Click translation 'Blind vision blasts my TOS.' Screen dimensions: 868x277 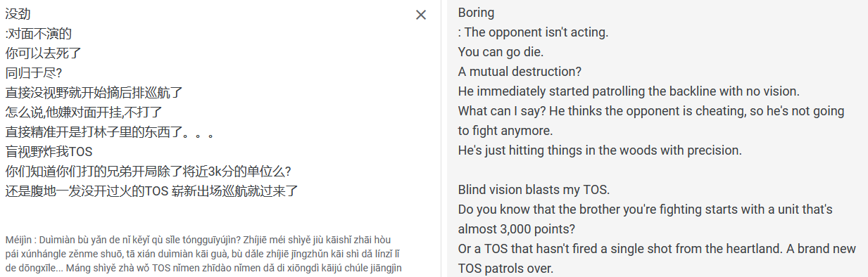532,190
